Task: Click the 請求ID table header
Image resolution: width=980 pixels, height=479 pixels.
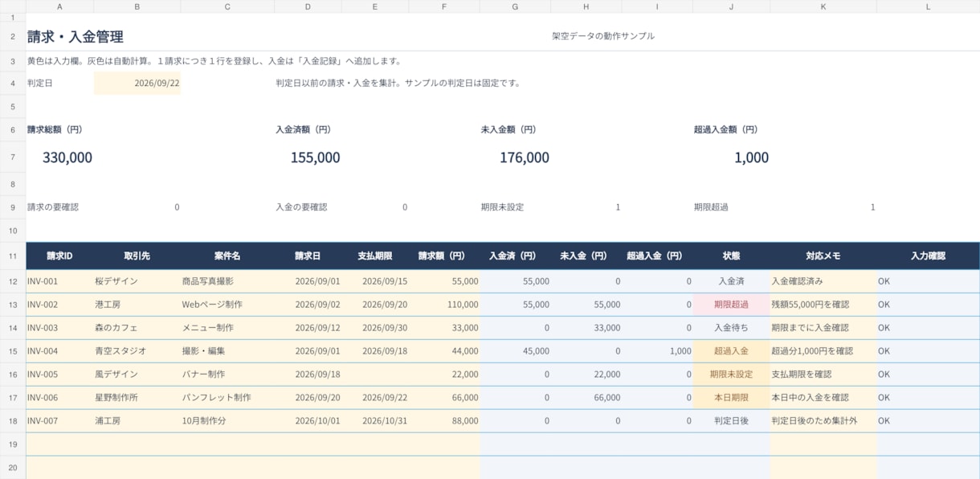Action: [x=59, y=256]
